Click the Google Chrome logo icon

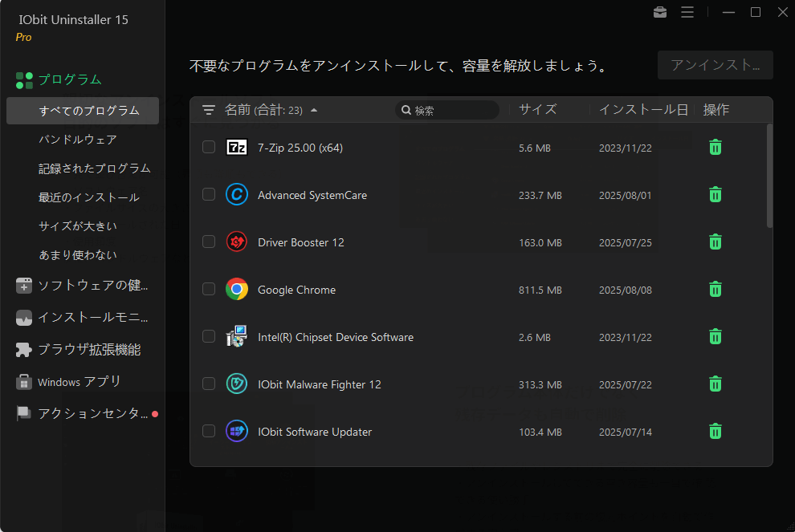(x=237, y=290)
